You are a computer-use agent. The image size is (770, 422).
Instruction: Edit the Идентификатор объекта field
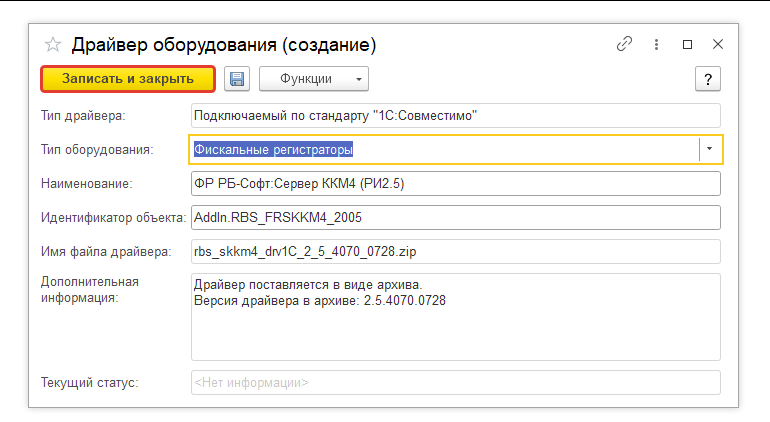click(x=456, y=217)
